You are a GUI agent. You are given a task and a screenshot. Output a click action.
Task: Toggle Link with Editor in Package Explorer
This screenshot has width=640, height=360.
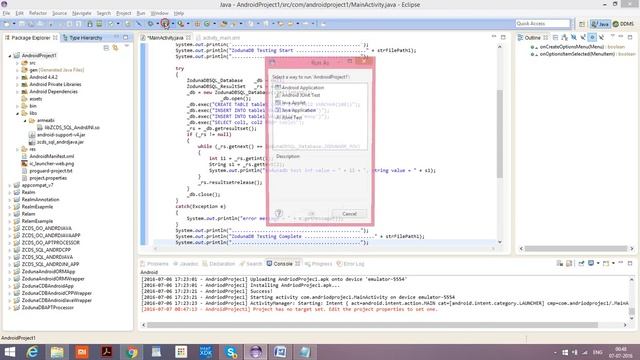[x=116, y=48]
